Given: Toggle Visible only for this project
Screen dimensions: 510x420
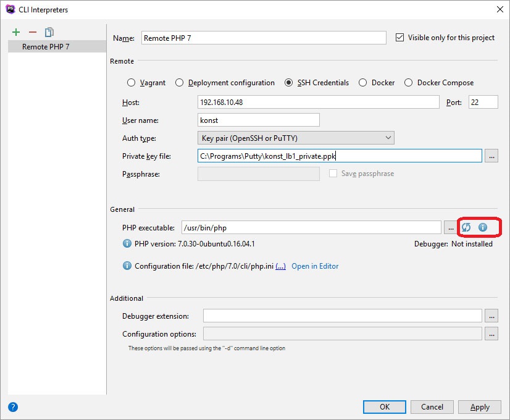Looking at the screenshot, I should [400, 38].
